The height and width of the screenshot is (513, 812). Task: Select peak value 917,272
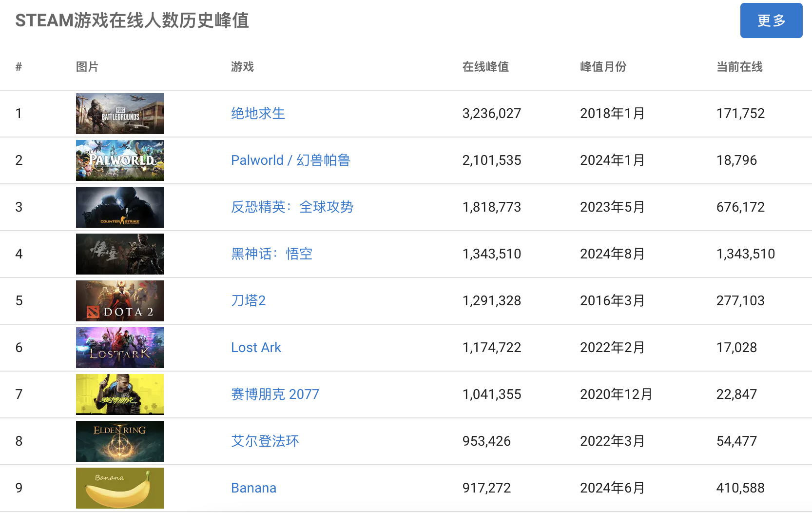[x=486, y=488]
